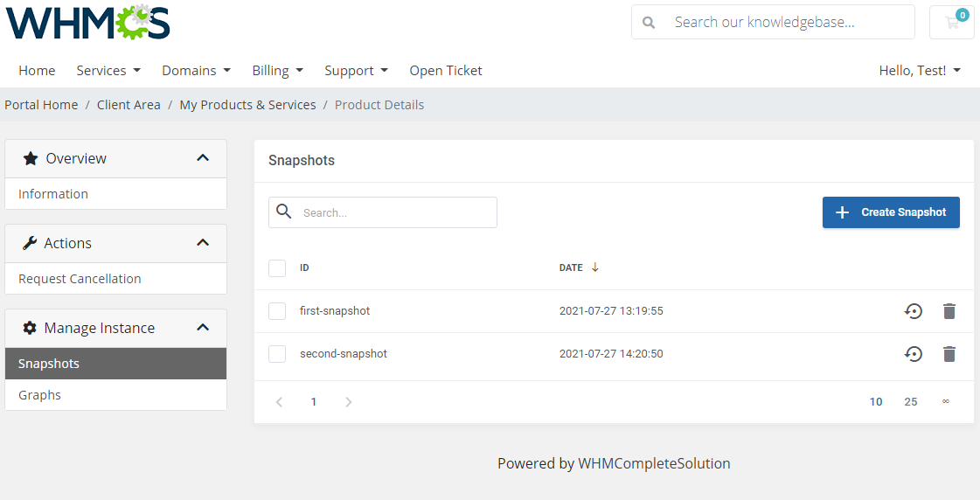Follow the Client Area breadcrumb link
The width and height of the screenshot is (980, 500).
pos(129,105)
